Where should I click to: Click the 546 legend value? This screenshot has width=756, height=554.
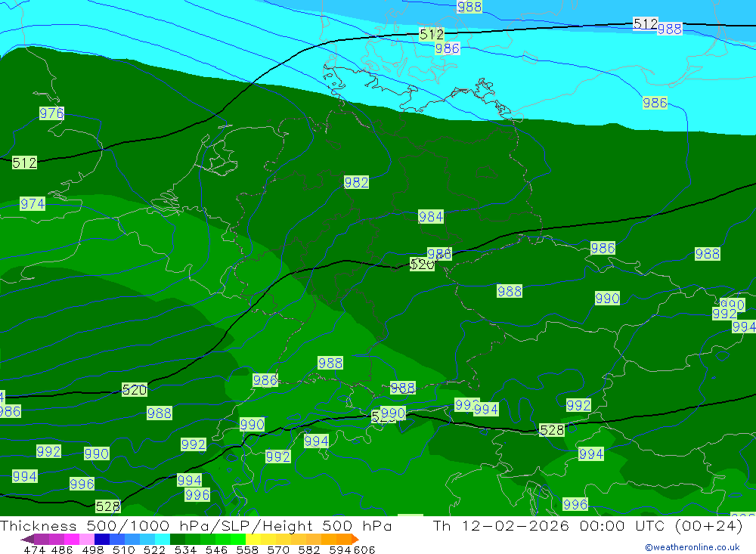point(216,549)
